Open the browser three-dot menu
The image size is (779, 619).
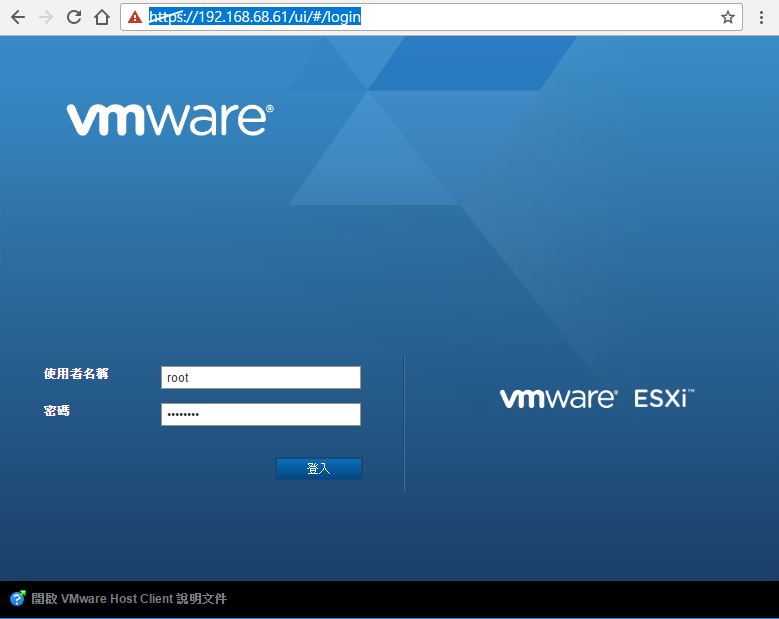tap(761, 17)
